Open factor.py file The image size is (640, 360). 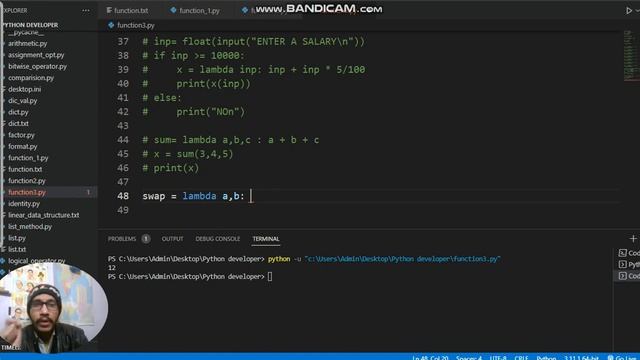tap(21, 135)
